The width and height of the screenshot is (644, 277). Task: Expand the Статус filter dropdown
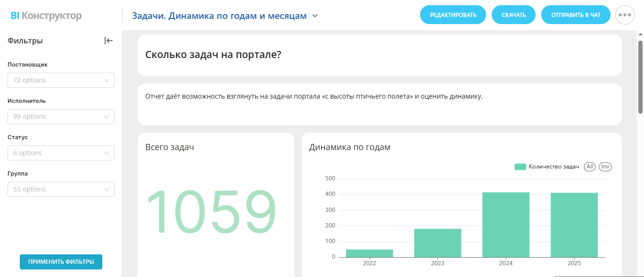(x=61, y=153)
